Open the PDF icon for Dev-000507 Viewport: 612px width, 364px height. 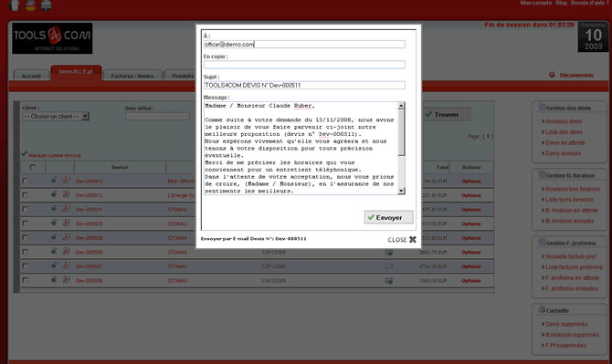coord(67,265)
